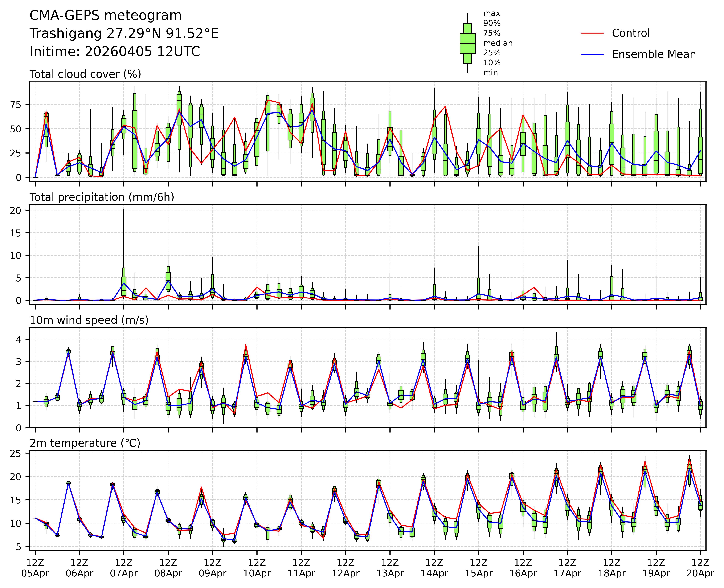Click the green boxplot legend symbol
This screenshot has height=588, width=724.
[x=468, y=43]
